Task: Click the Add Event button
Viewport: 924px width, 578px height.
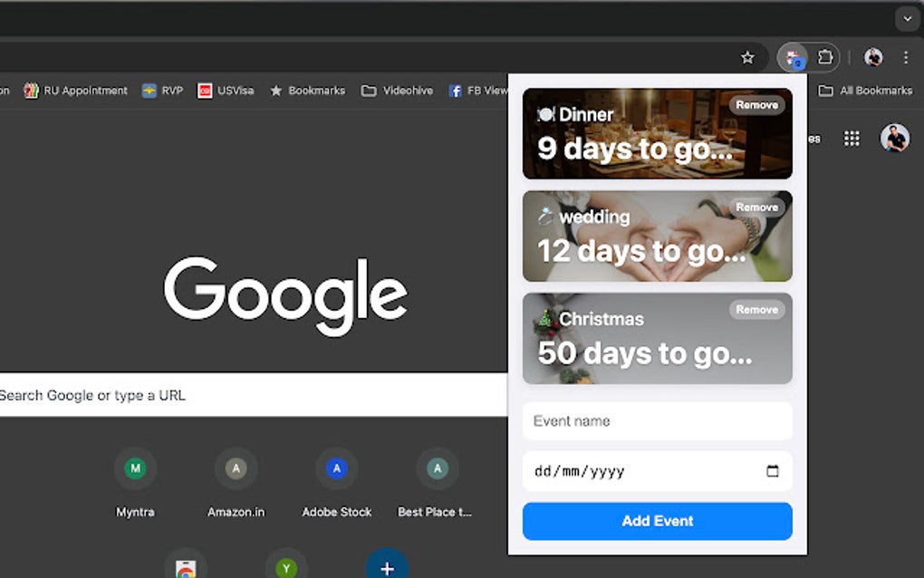Action: click(657, 521)
